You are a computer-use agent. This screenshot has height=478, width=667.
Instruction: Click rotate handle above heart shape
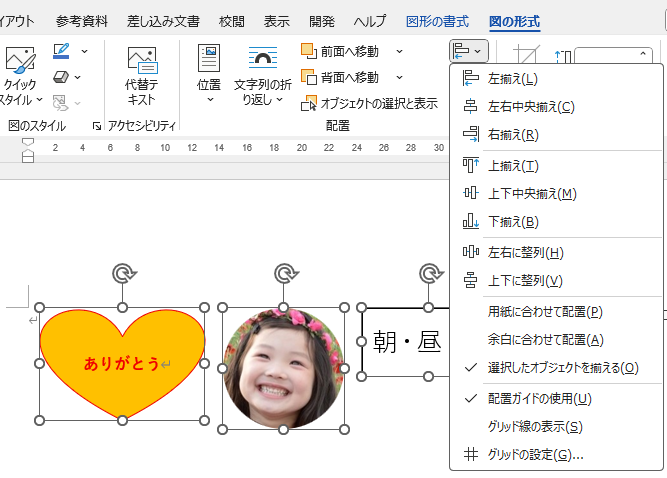click(124, 273)
